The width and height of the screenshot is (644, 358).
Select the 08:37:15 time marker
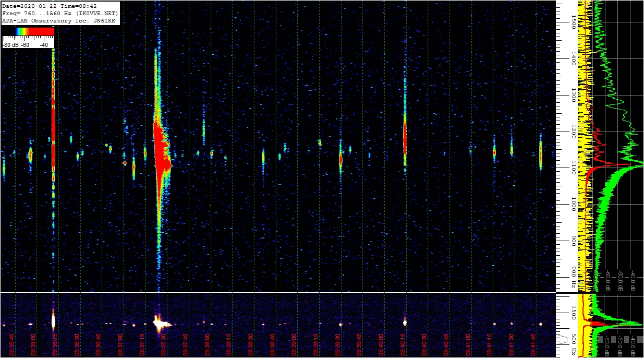tap(142, 344)
